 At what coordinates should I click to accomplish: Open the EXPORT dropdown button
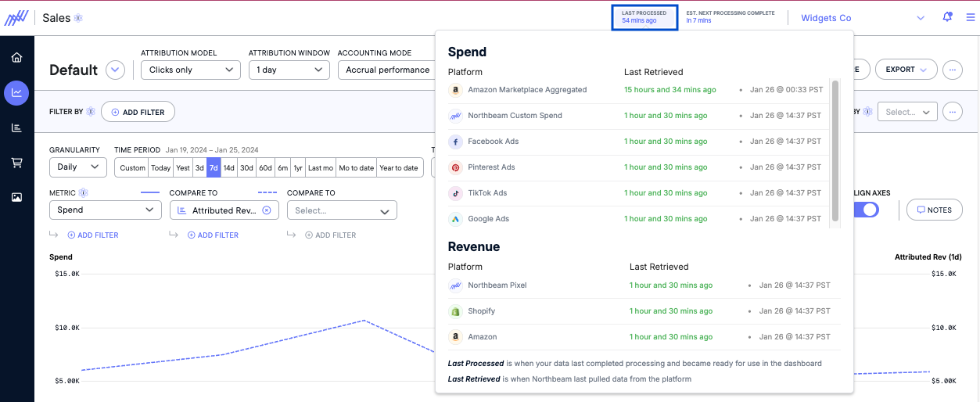pyautogui.click(x=906, y=70)
